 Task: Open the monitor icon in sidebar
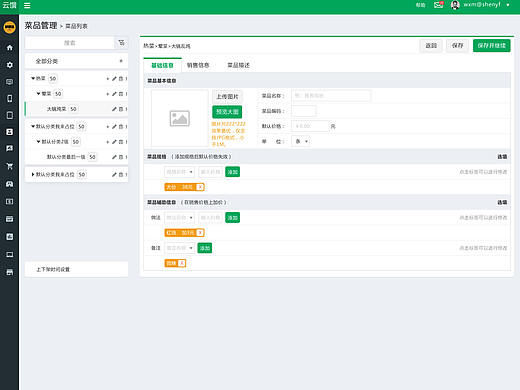(10, 255)
